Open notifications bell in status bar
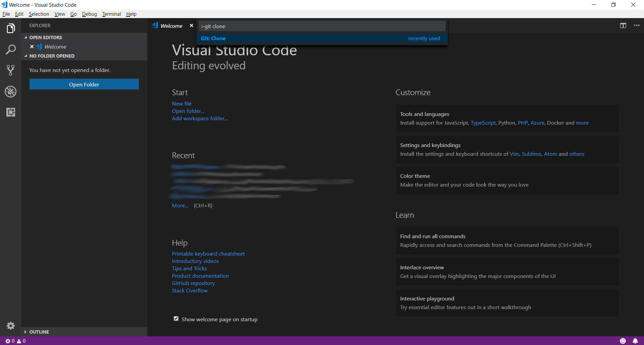644x345 pixels. [x=635, y=341]
